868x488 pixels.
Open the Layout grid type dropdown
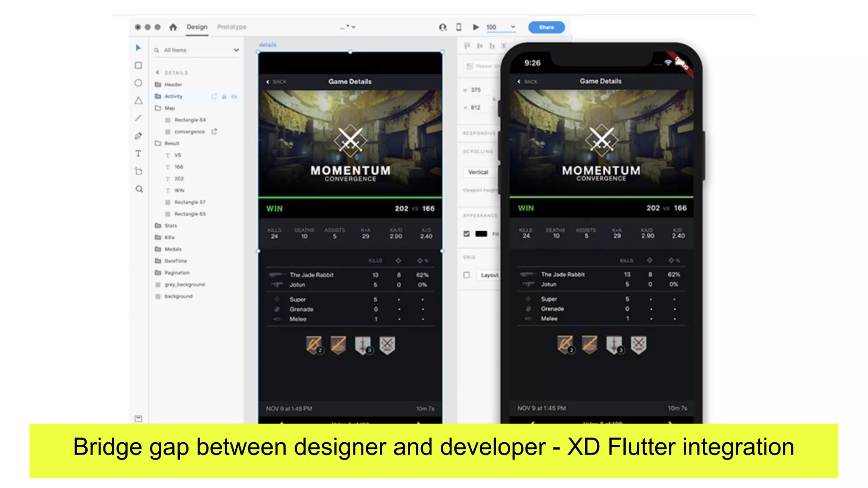point(488,275)
